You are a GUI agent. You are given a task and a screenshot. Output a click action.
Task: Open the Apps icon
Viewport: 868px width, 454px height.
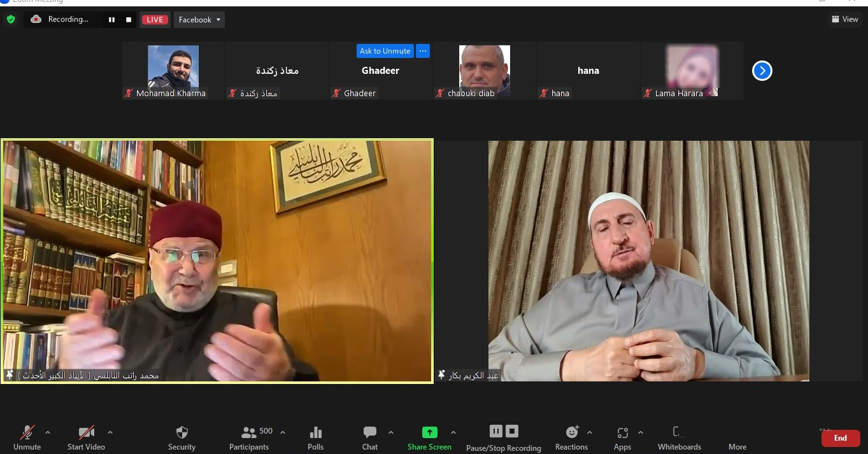tap(622, 433)
